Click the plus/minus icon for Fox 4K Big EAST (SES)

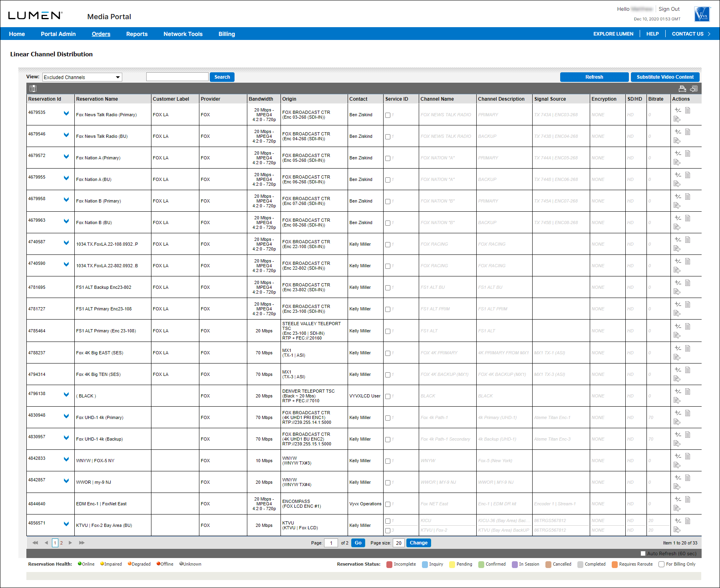(678, 348)
